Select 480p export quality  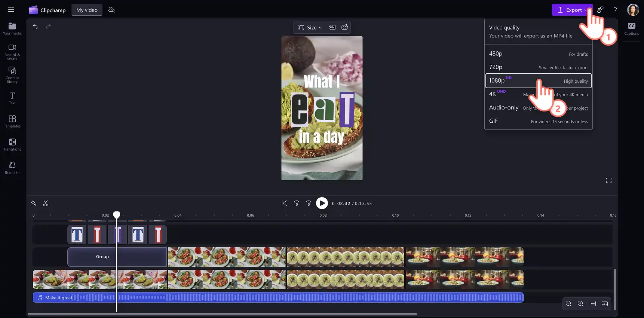tap(539, 54)
